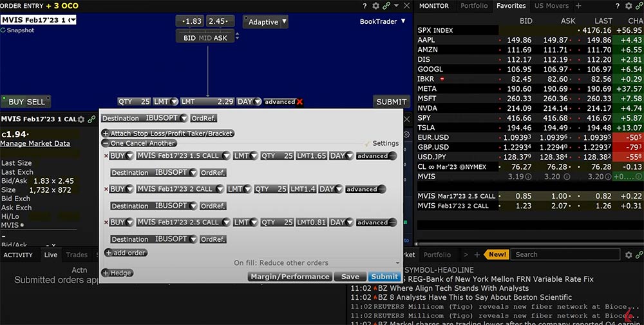Click the New! badge

497,255
